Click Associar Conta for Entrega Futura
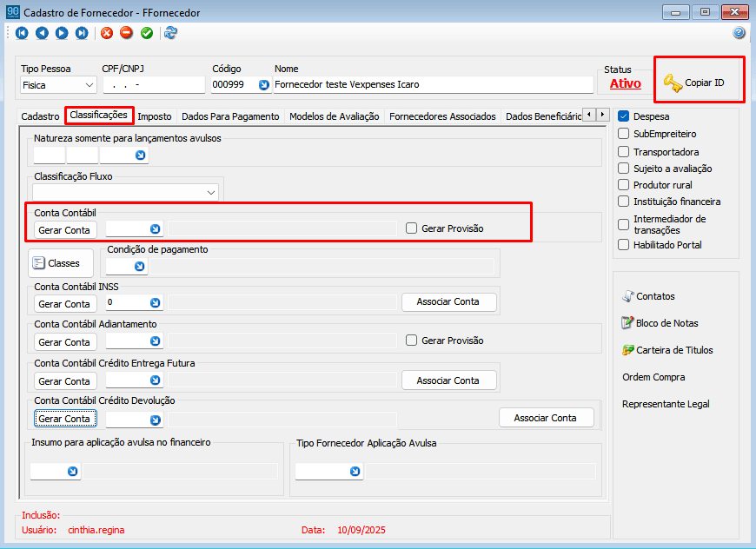The width and height of the screenshot is (756, 549). point(448,380)
